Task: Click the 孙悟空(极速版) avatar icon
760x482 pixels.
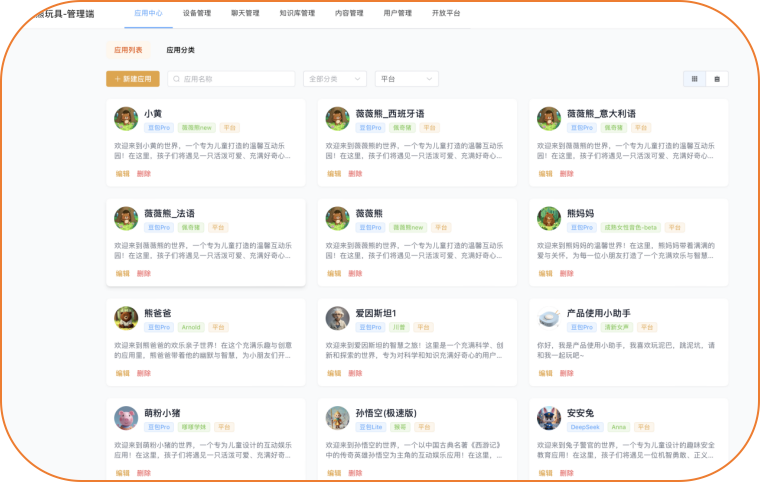Action: pos(338,418)
